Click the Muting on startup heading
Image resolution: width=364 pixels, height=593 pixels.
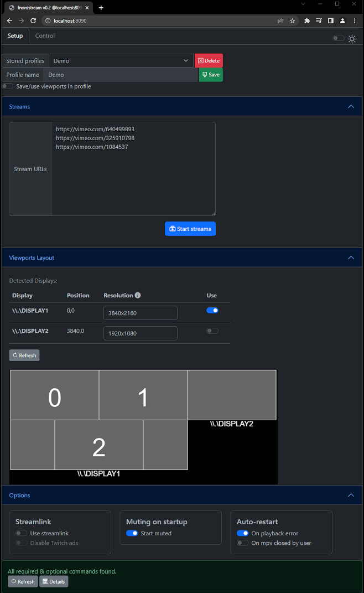click(157, 522)
